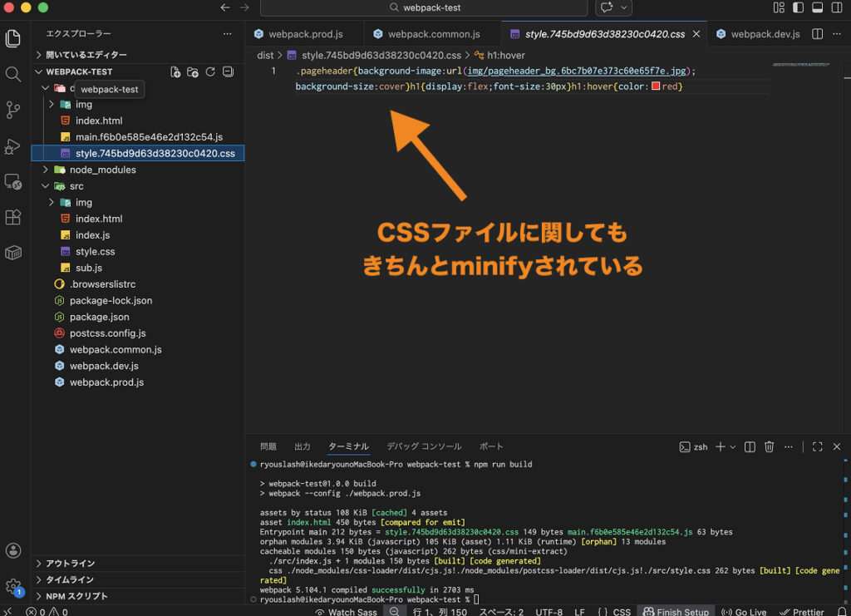Switch to the webpack.common.js tab
Image resolution: width=851 pixels, height=616 pixels.
pos(433,34)
